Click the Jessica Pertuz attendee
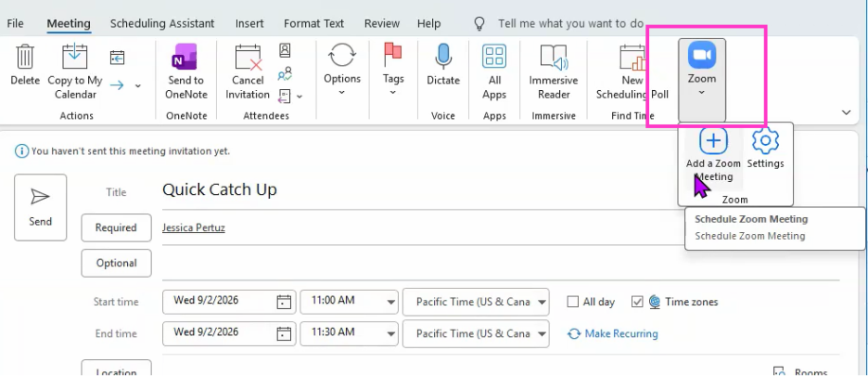Screen dimensions: 868x376 point(194,227)
